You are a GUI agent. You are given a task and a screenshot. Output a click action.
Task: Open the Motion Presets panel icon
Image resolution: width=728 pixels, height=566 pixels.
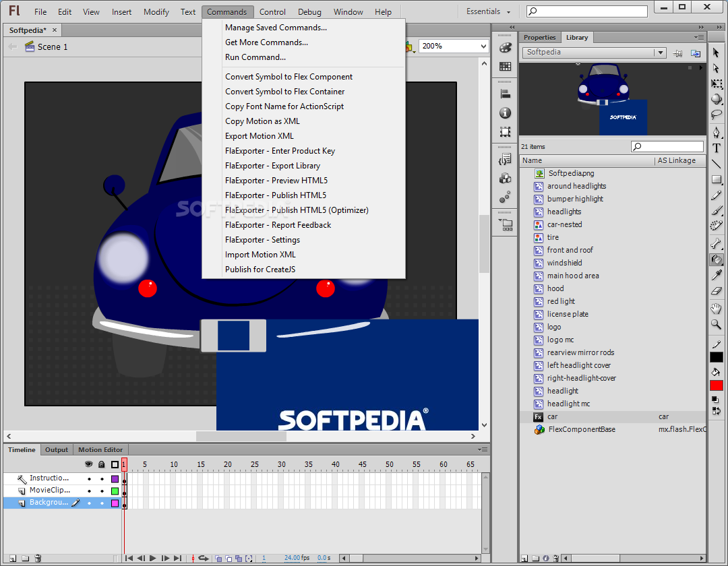click(505, 197)
